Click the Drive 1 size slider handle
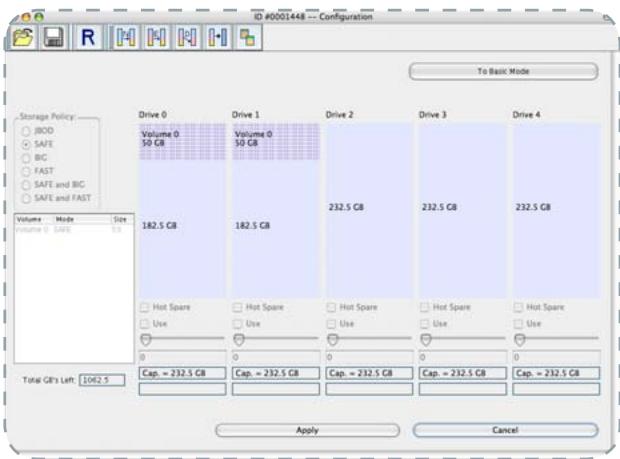Viewport: 620px width, 459px height. (x=239, y=339)
